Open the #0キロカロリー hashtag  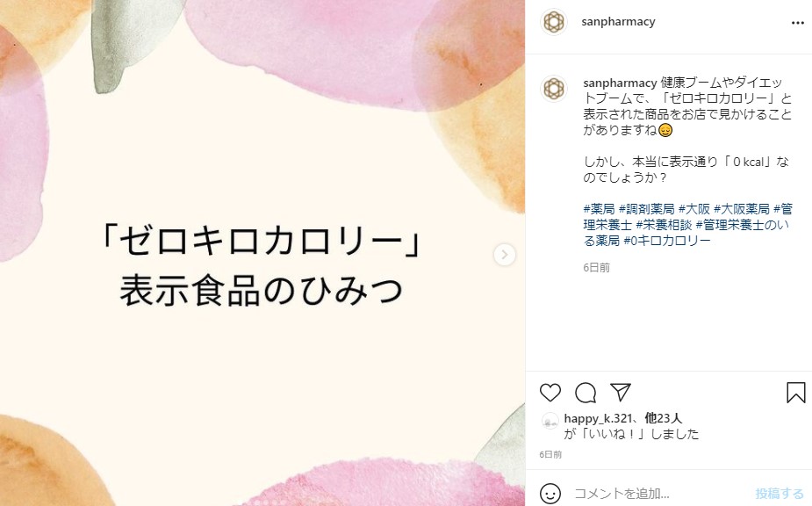pos(667,241)
